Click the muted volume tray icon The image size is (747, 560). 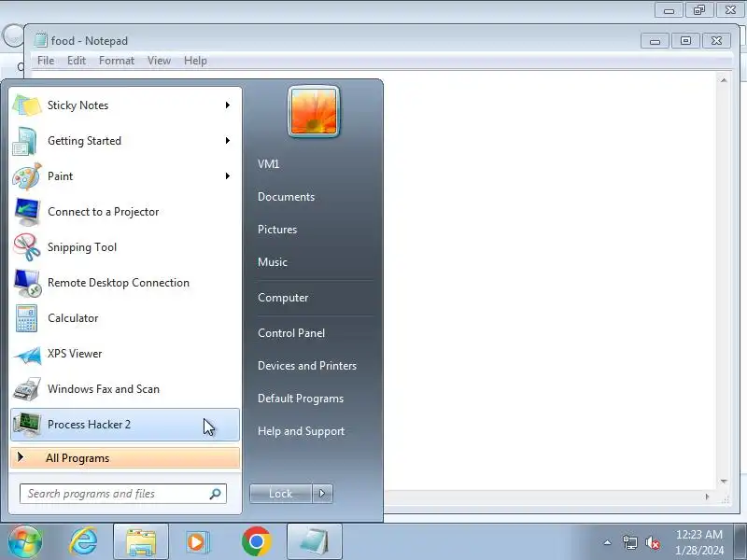[x=653, y=542]
